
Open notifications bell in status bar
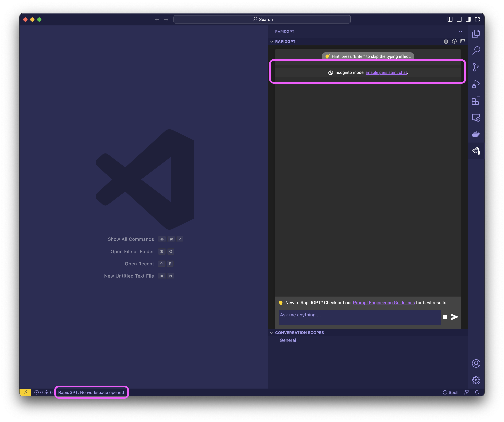click(477, 392)
